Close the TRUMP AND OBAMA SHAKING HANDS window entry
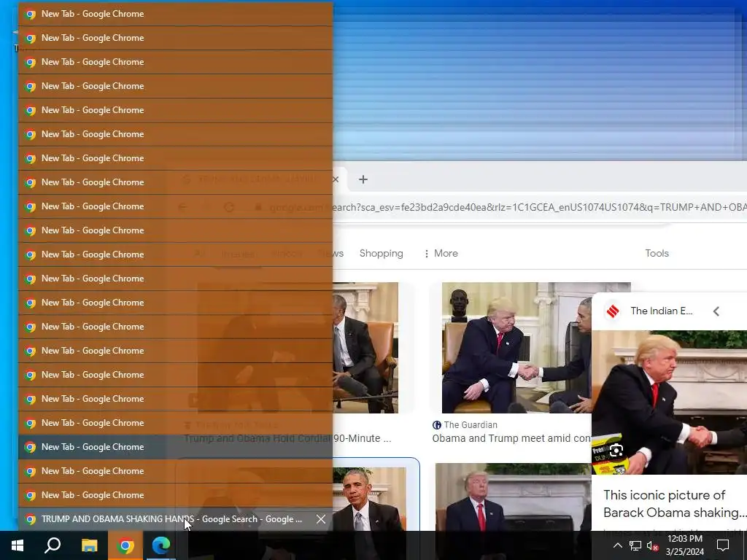This screenshot has height=560, width=747. tap(321, 519)
